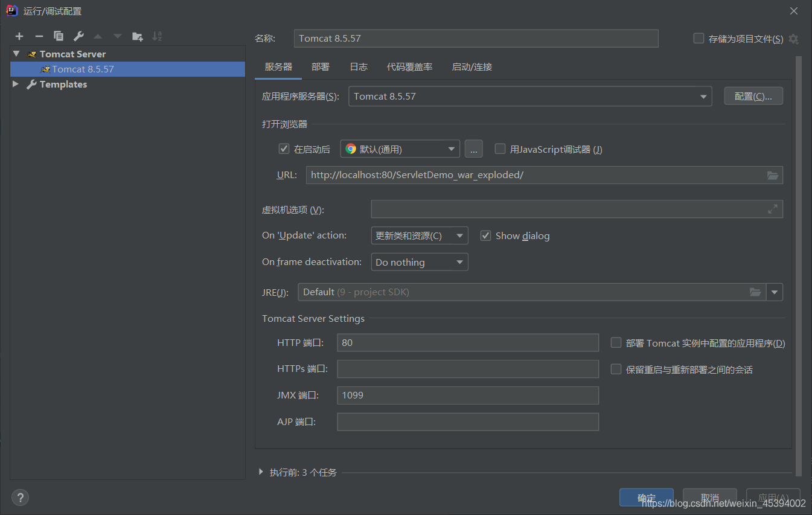Open the On frame deactivation dropdown

pos(420,262)
